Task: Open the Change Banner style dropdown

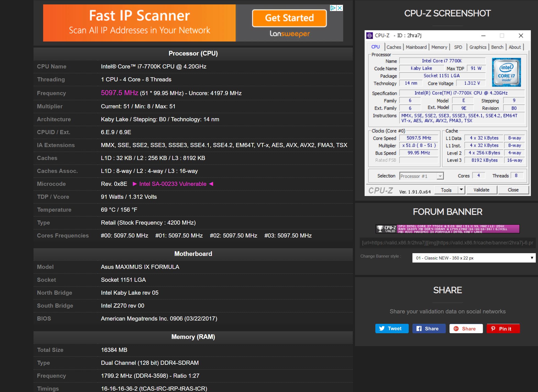Action: (474, 258)
